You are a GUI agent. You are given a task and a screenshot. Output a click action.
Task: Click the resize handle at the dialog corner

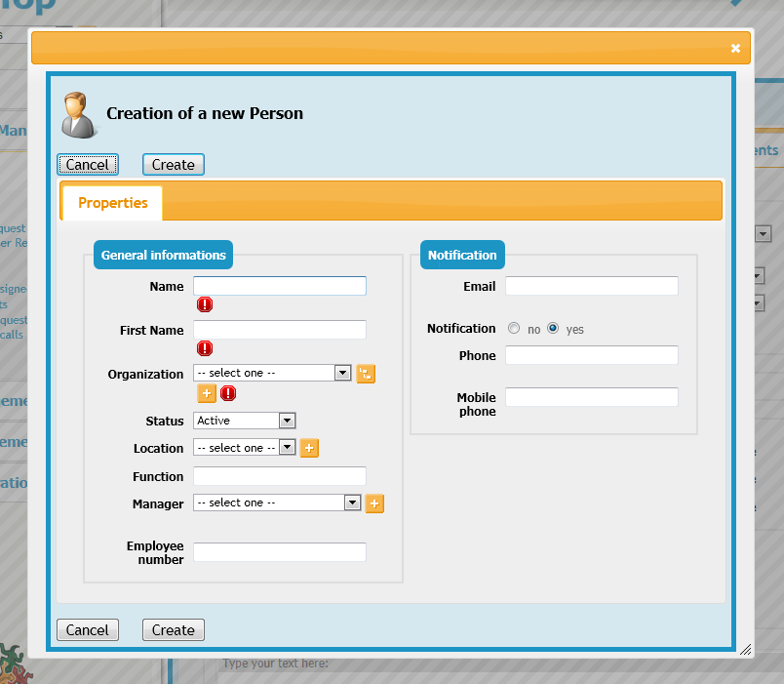[745, 649]
